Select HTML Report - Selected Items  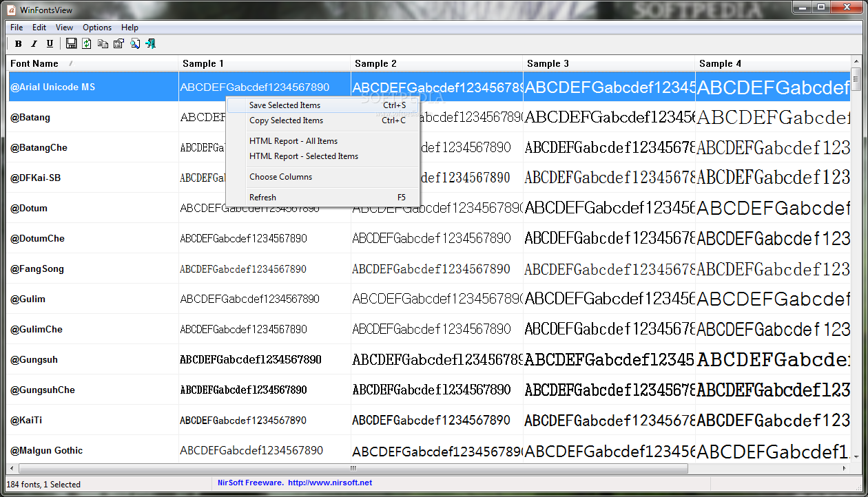pos(323,156)
